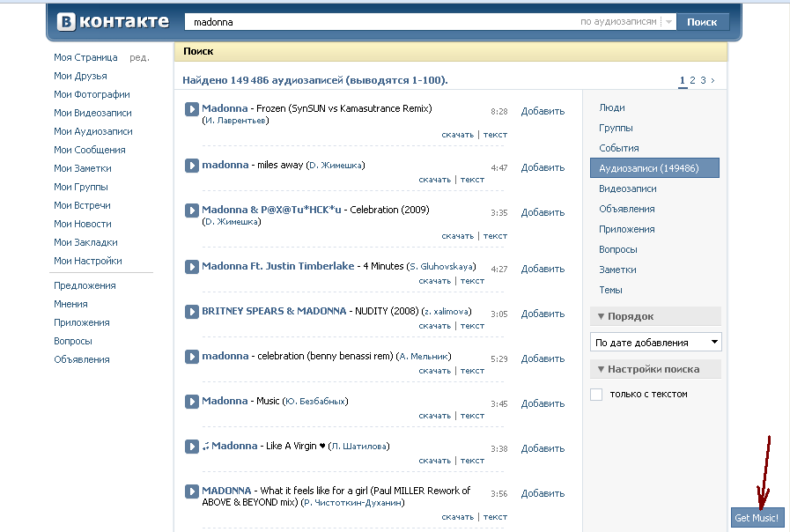Select the Аудиозаписи (149486) category
The height and width of the screenshot is (532, 790).
click(654, 168)
